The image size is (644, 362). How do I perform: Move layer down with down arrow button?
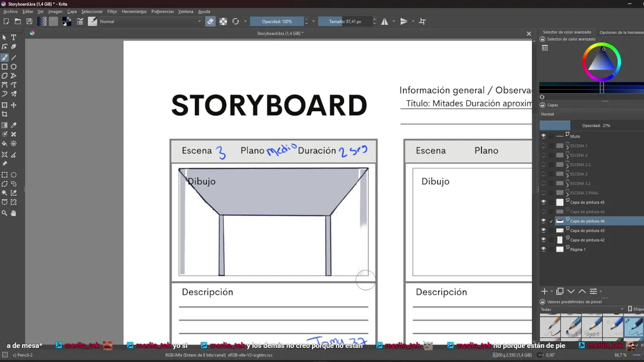click(571, 291)
